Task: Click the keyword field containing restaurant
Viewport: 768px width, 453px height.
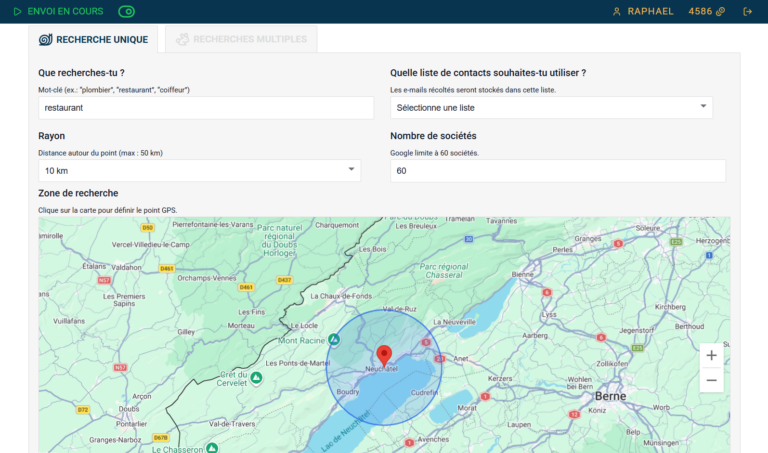Action: [206, 108]
